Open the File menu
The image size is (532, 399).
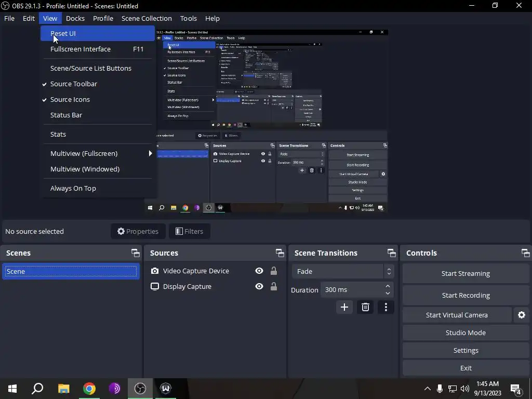point(9,18)
